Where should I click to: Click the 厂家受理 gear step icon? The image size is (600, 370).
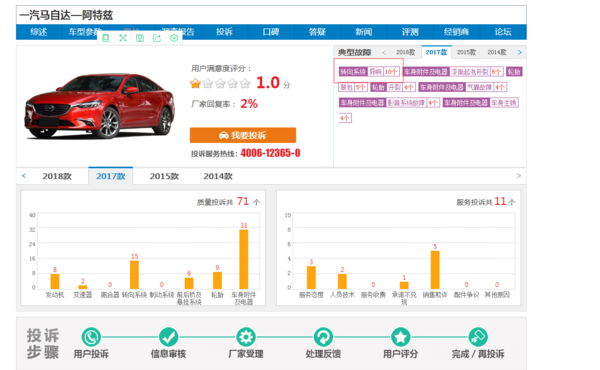246,337
